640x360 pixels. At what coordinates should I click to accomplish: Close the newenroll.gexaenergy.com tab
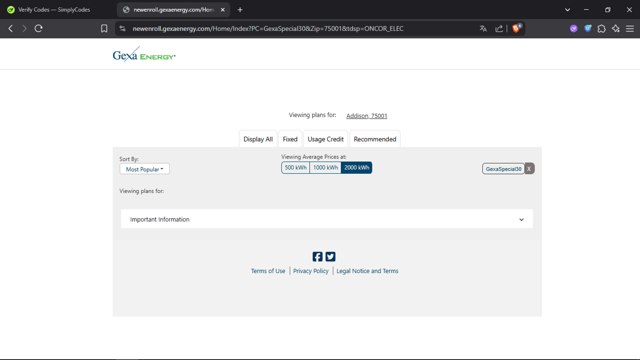click(x=222, y=9)
